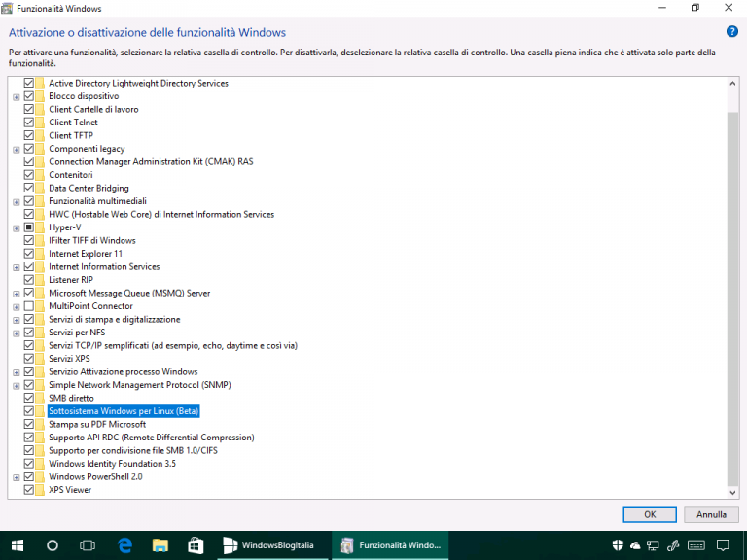Toggle Sottosistema Windows per Linux checkbox
This screenshot has width=747, height=560.
point(28,411)
